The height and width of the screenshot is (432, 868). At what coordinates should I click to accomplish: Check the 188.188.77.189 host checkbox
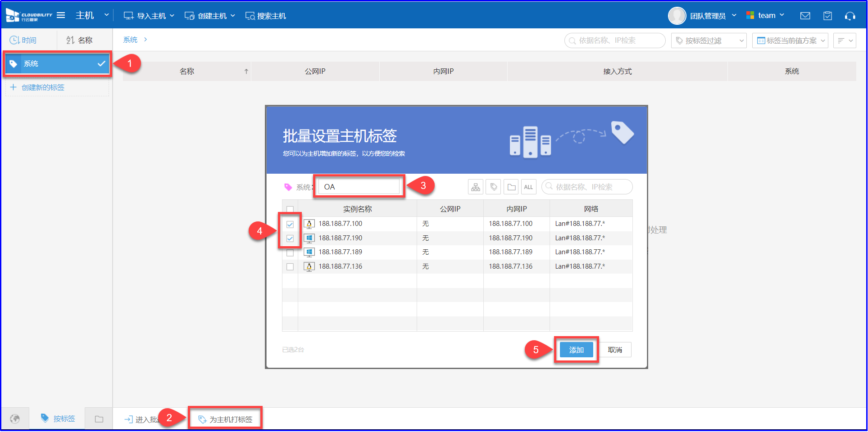[290, 252]
